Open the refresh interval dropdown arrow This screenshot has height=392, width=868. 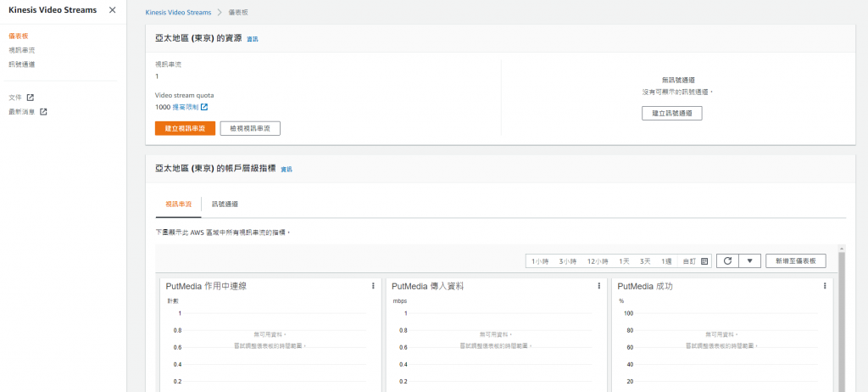coord(750,261)
